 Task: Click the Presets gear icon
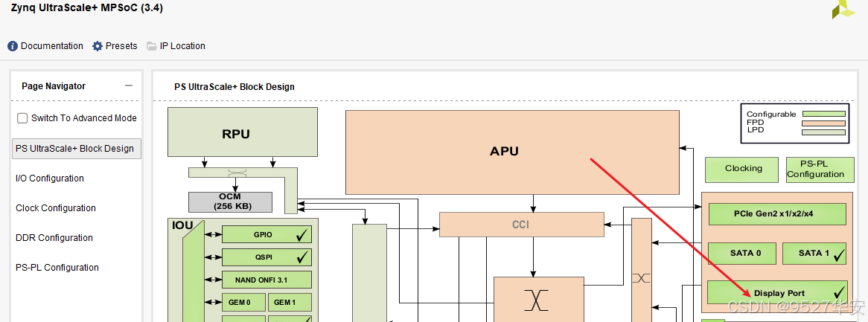coord(98,46)
